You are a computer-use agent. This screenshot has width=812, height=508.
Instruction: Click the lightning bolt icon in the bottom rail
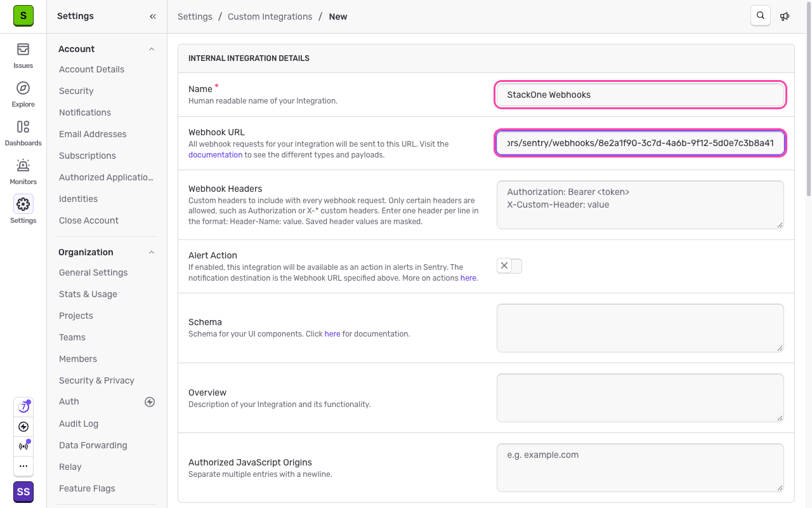pyautogui.click(x=23, y=427)
